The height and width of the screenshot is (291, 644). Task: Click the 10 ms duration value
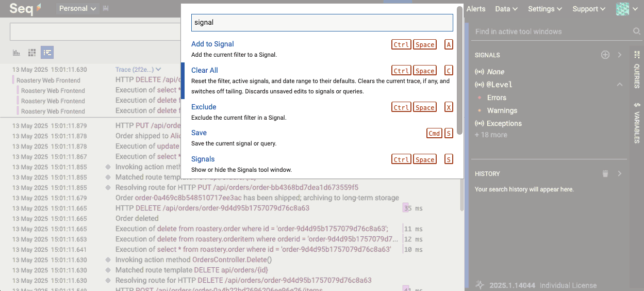(x=414, y=250)
